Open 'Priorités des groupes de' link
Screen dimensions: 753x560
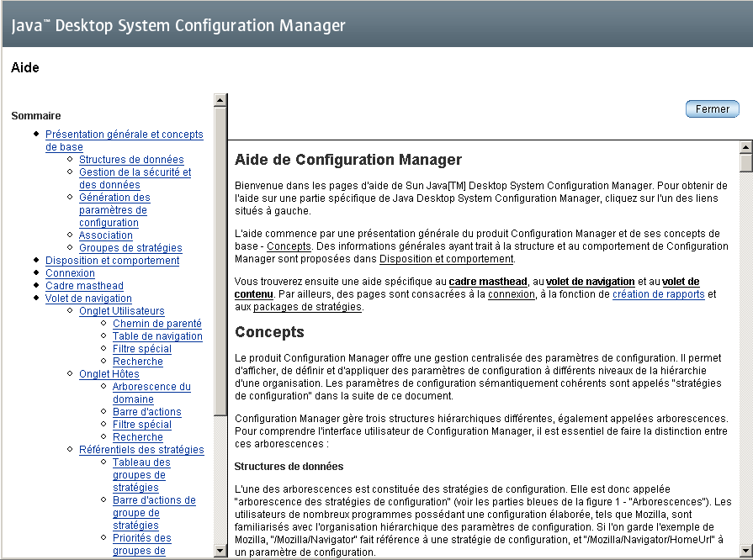(x=141, y=544)
